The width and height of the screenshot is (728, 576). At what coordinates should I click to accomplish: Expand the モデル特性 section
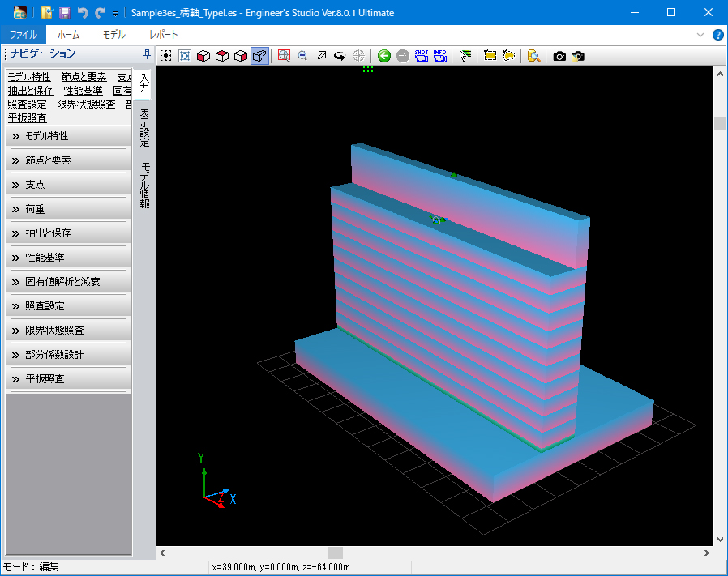pos(68,136)
